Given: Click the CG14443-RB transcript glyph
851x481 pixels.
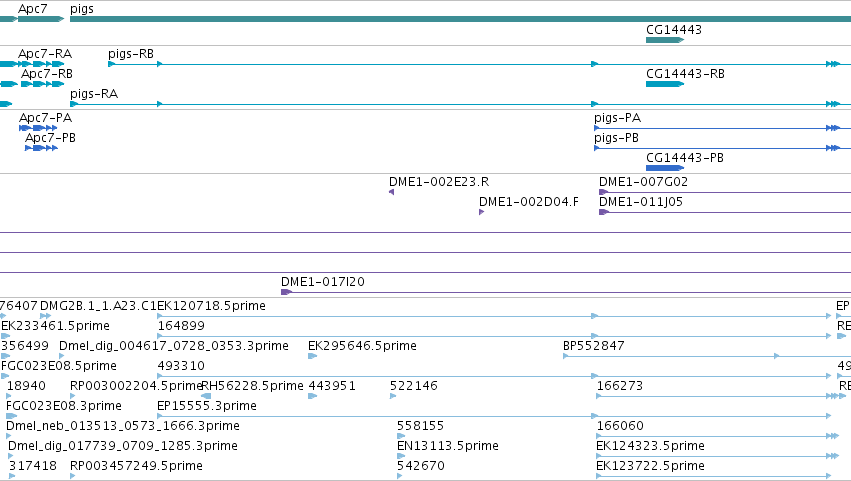Looking at the screenshot, I should 665,84.
